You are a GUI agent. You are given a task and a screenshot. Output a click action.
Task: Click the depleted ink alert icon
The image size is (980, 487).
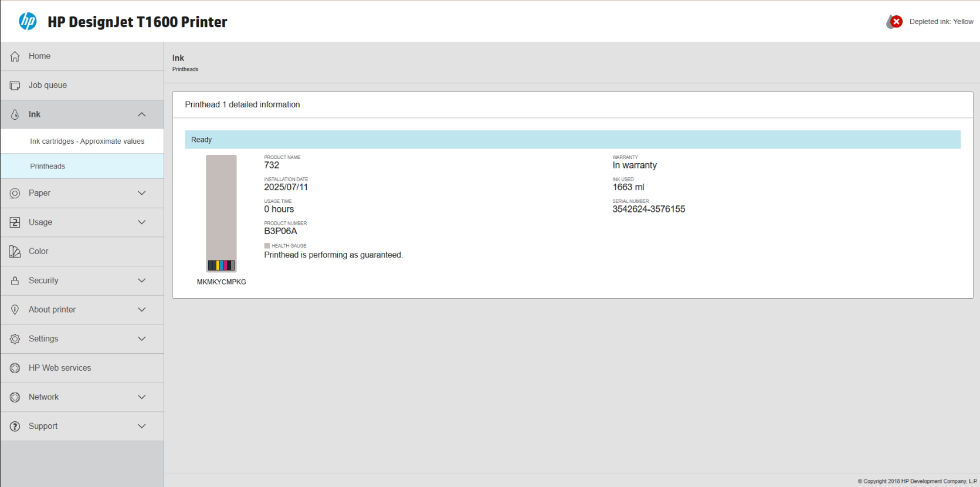(895, 22)
